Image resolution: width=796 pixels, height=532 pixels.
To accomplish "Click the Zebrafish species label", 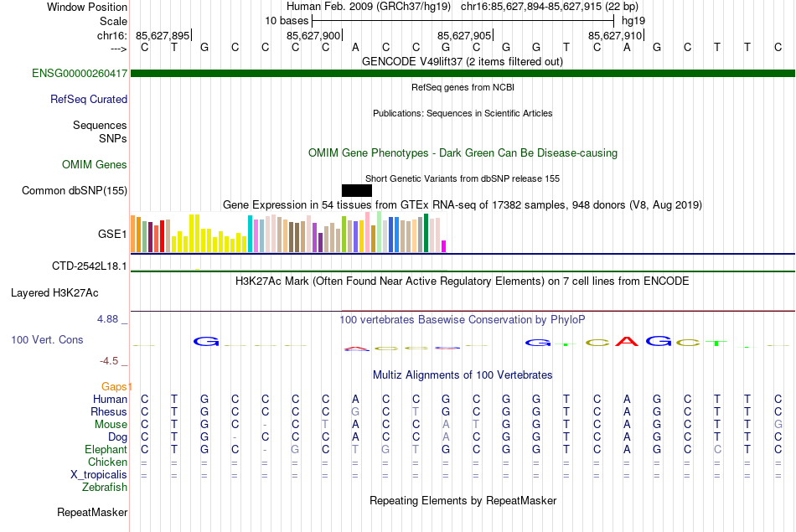I will click(x=105, y=487).
